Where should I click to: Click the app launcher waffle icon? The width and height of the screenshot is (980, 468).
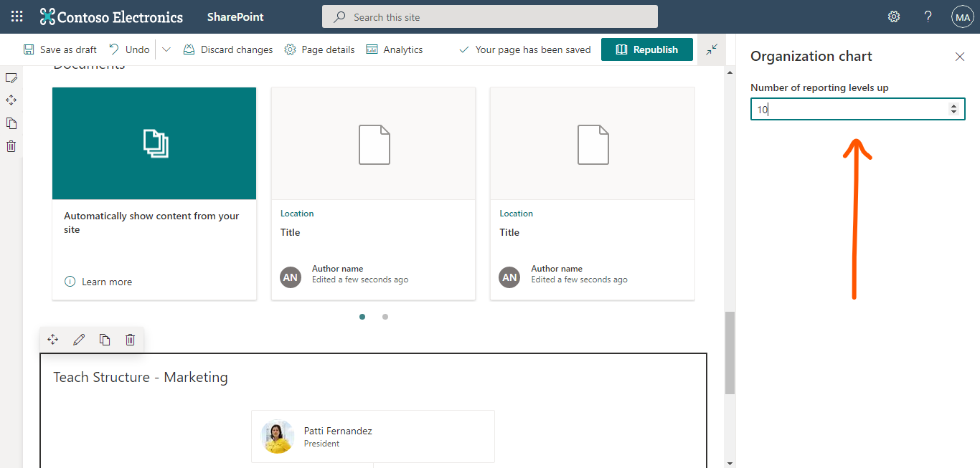[16, 16]
